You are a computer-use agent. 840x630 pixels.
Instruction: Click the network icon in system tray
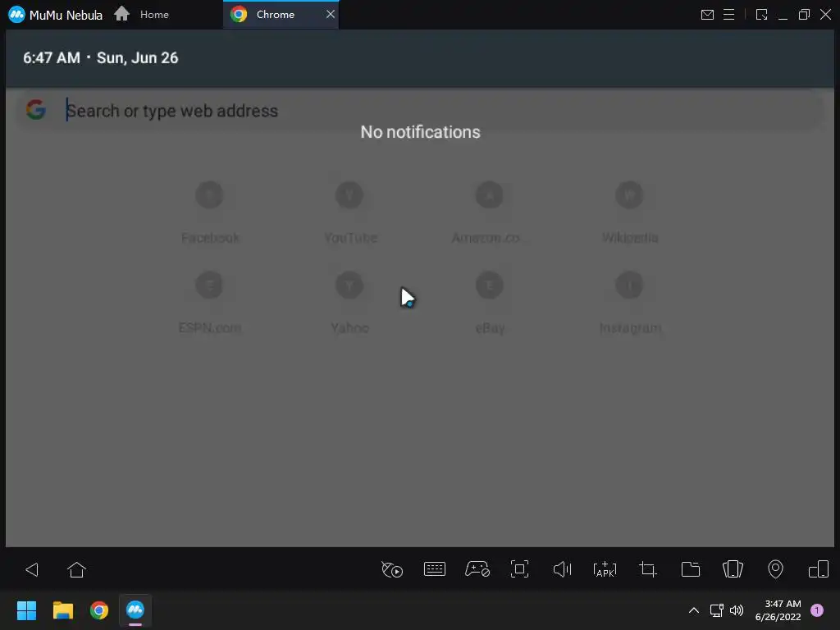[716, 610]
